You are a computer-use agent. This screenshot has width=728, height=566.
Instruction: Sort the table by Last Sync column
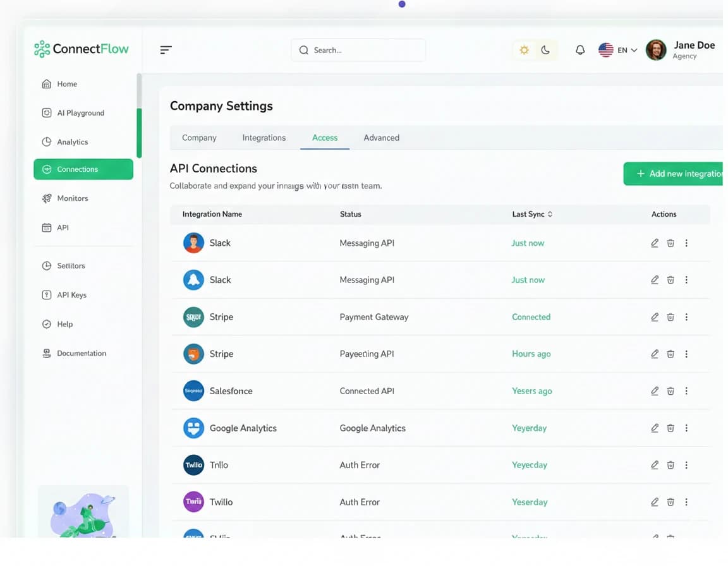pyautogui.click(x=532, y=214)
